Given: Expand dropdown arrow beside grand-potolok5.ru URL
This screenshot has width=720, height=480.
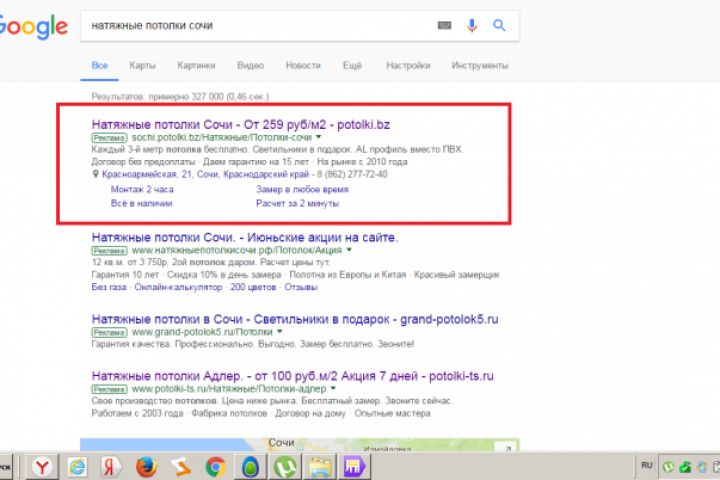Looking at the screenshot, I should click(280, 331).
